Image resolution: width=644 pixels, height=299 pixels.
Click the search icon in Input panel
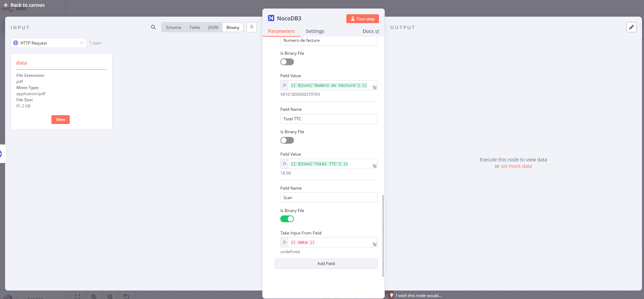[x=153, y=27]
